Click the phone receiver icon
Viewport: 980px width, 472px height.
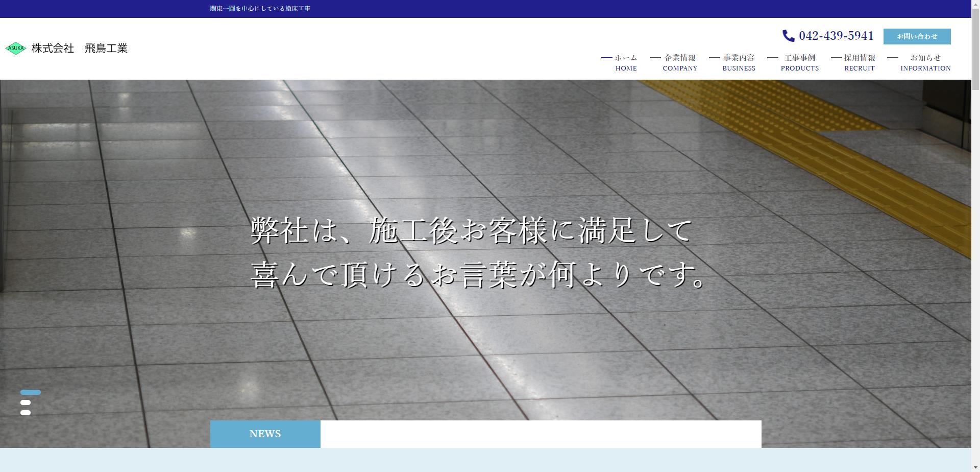point(788,35)
